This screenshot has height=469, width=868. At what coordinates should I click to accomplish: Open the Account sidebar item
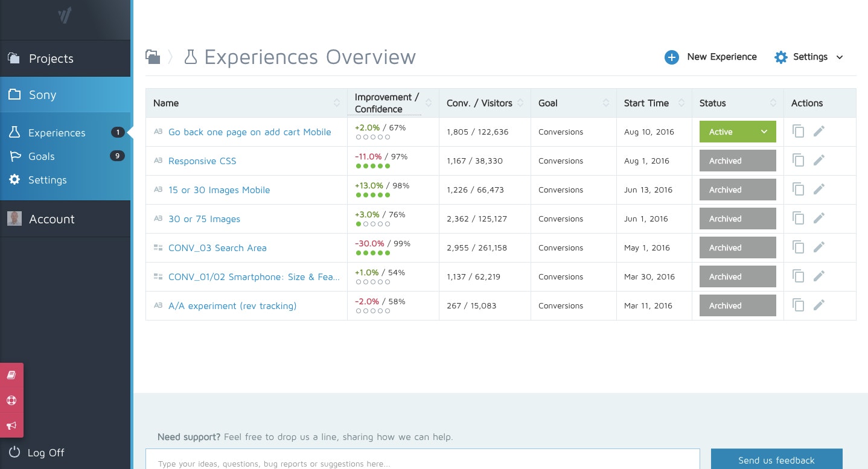point(52,219)
